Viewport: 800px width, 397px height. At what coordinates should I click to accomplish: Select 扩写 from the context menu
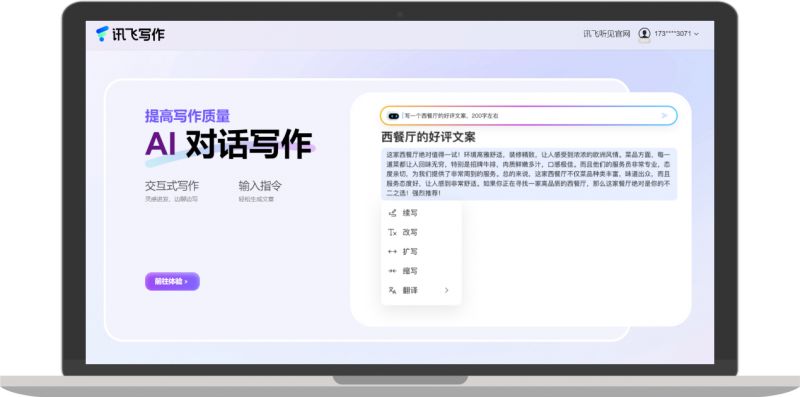[421, 252]
